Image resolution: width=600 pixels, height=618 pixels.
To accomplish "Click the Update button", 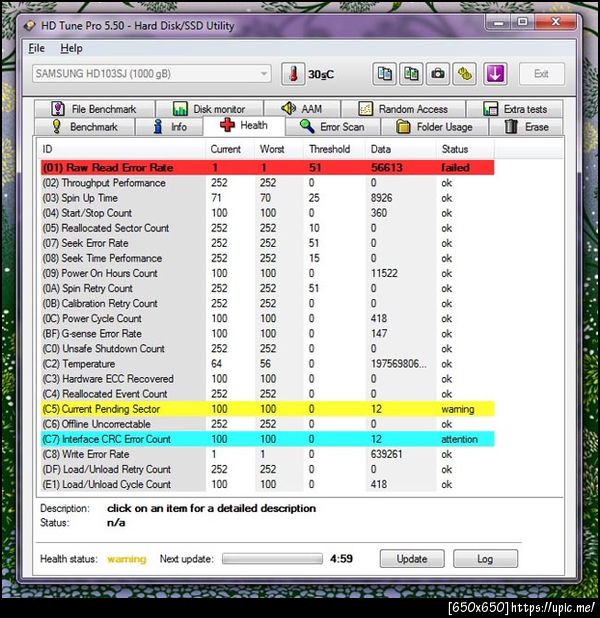I will point(412,558).
